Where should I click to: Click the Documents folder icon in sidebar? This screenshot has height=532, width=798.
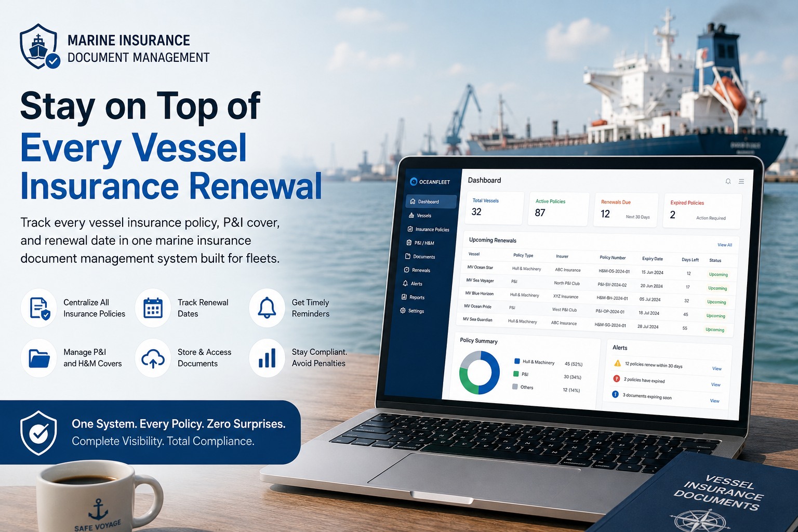click(x=408, y=256)
